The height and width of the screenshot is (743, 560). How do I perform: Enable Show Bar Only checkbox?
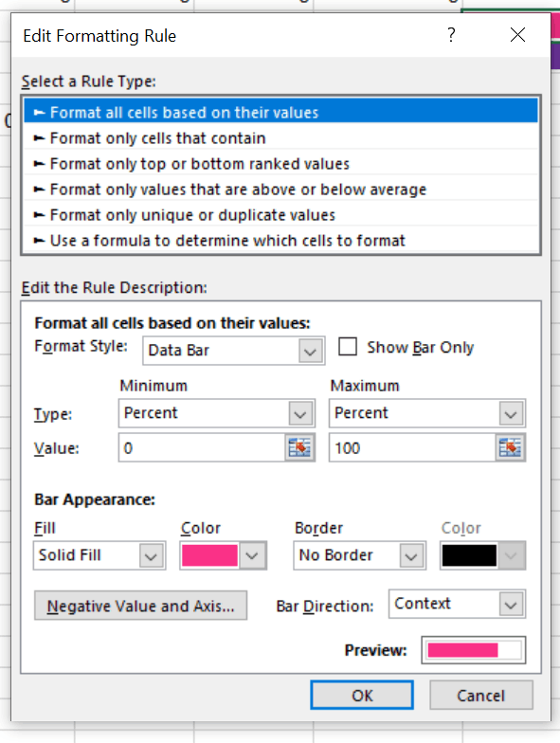[x=347, y=347]
